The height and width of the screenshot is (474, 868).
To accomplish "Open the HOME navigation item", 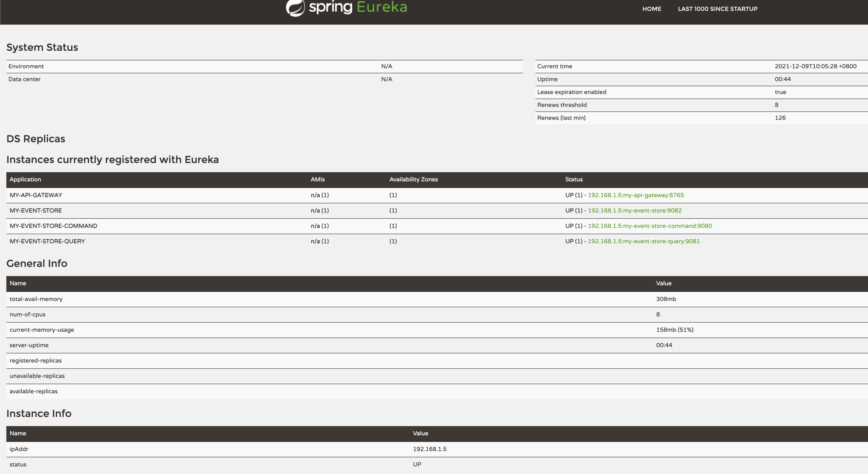I will click(x=651, y=9).
